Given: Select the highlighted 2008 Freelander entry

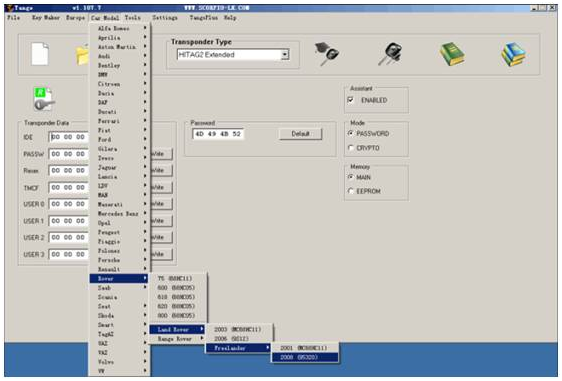Looking at the screenshot, I should click(305, 357).
